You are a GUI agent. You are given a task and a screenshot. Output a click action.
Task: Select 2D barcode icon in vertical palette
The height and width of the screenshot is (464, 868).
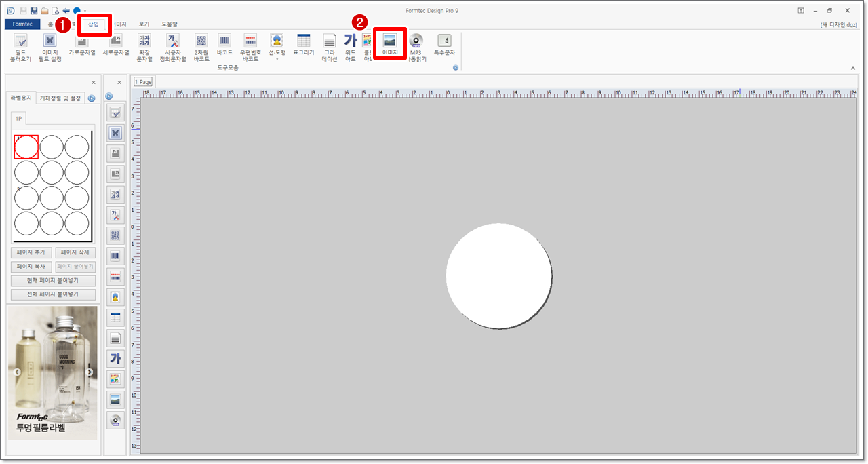coord(115,236)
